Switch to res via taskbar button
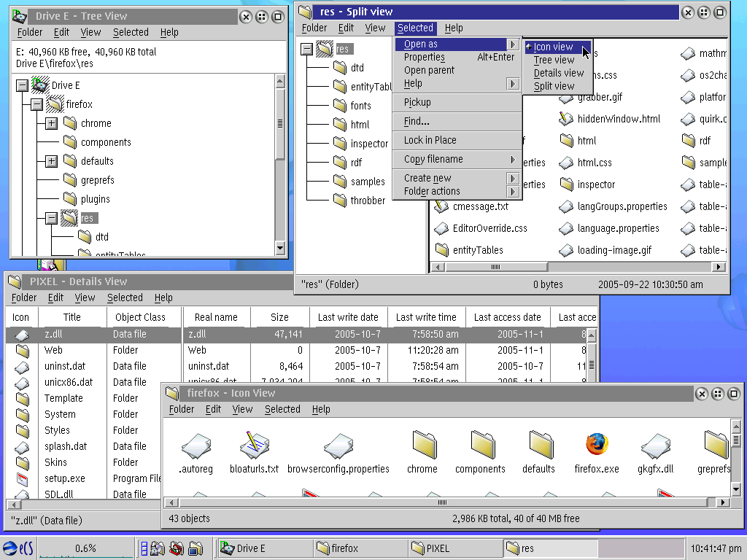Viewport: 747px width, 560px height. coord(550,548)
